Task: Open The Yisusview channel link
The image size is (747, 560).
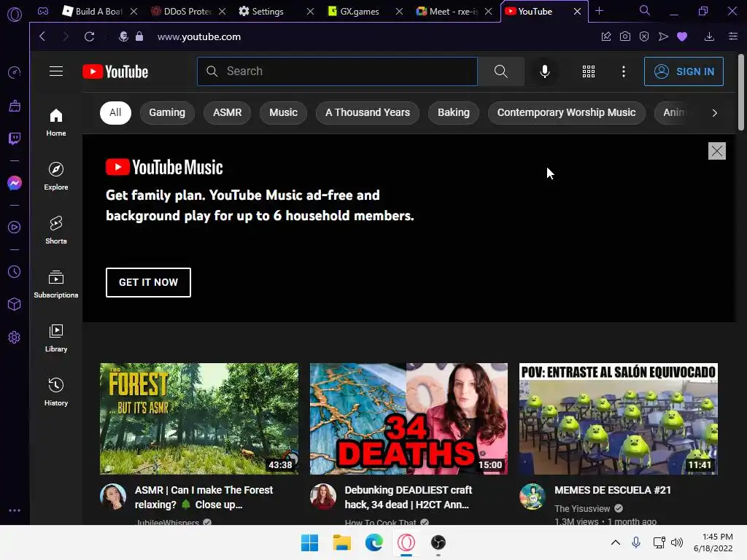Action: 582,508
